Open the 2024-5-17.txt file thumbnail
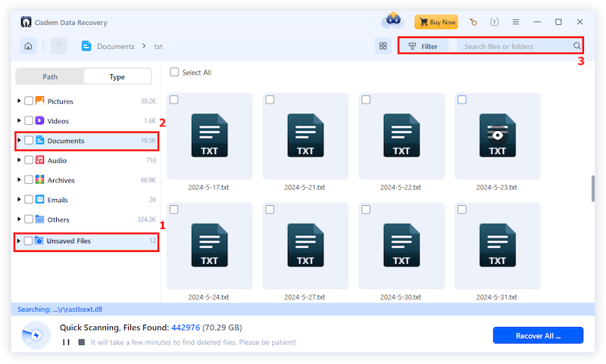Image resolution: width=606 pixels, height=364 pixels. point(210,136)
